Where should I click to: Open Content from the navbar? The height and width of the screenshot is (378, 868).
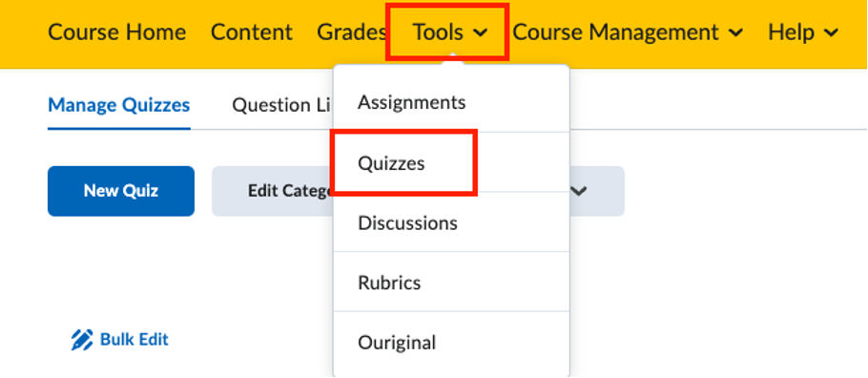[251, 32]
